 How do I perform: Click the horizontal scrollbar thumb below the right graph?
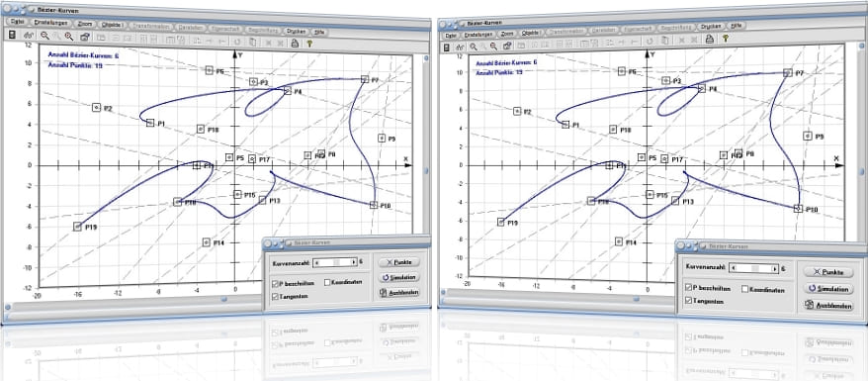(x=637, y=299)
